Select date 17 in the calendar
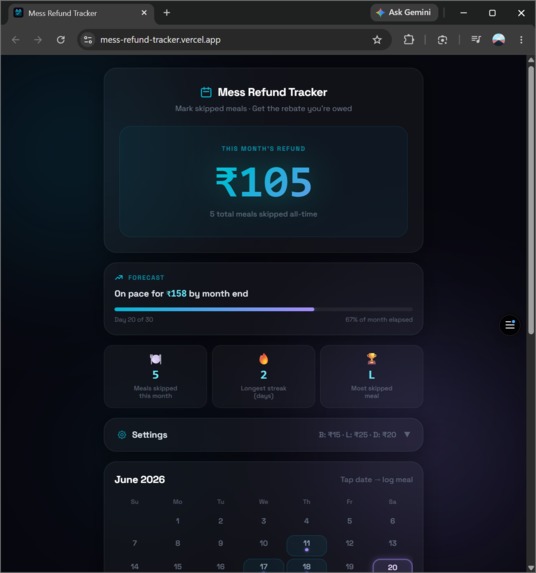Screen dimensions: 536x573 [263, 566]
